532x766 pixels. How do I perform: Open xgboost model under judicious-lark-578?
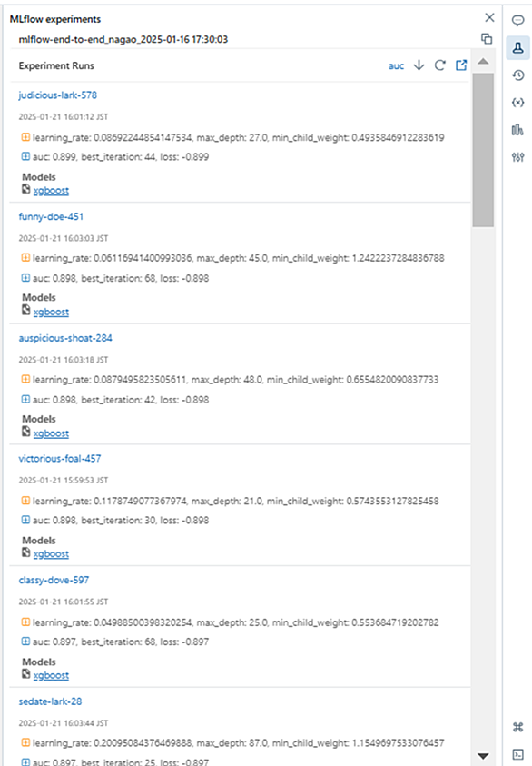coord(51,191)
